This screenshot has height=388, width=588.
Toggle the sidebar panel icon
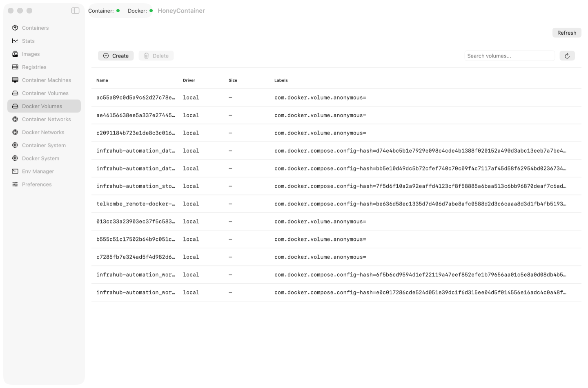(75, 11)
